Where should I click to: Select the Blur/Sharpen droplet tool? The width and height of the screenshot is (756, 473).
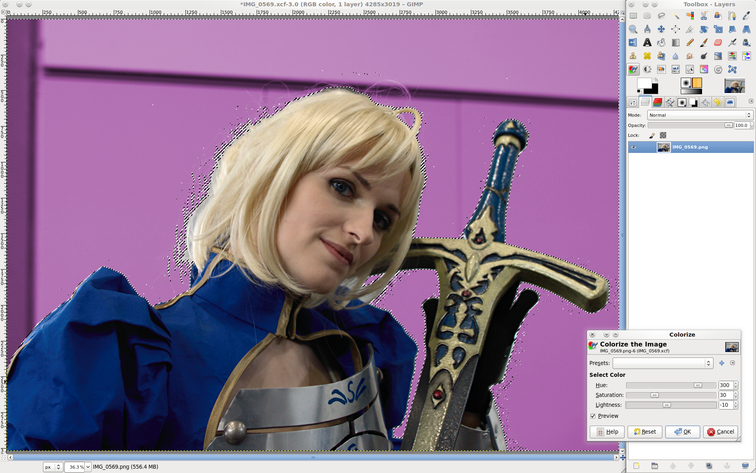coord(675,56)
